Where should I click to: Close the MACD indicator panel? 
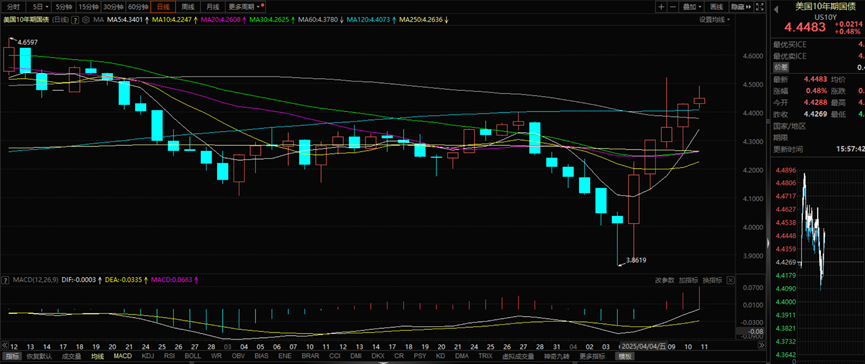(x=731, y=280)
